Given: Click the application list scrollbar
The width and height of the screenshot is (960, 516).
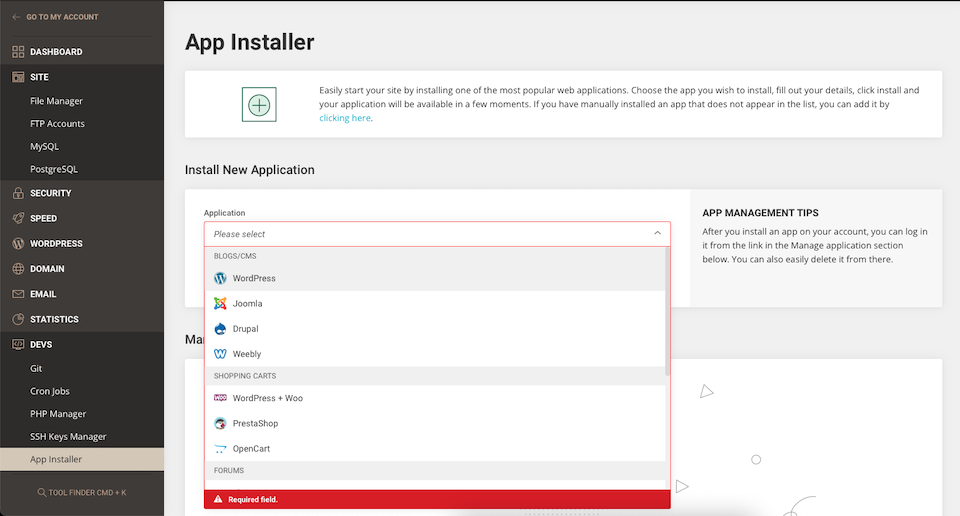Looking at the screenshot, I should tap(667, 310).
